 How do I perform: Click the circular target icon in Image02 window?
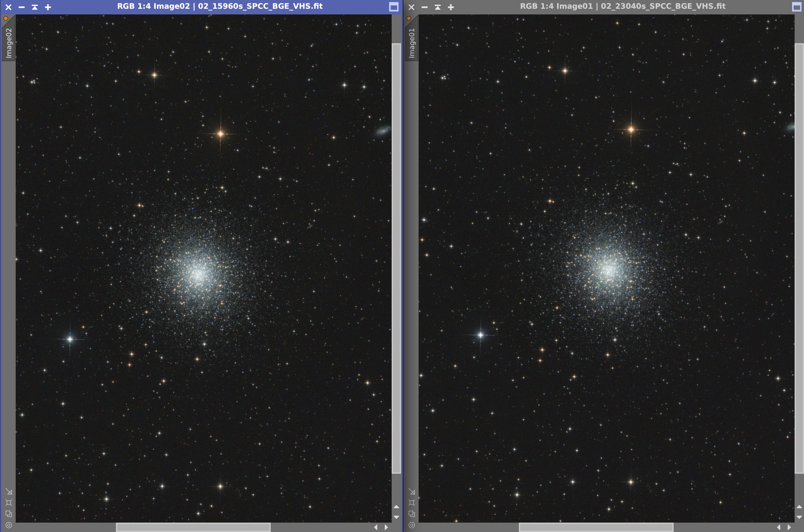[9, 525]
